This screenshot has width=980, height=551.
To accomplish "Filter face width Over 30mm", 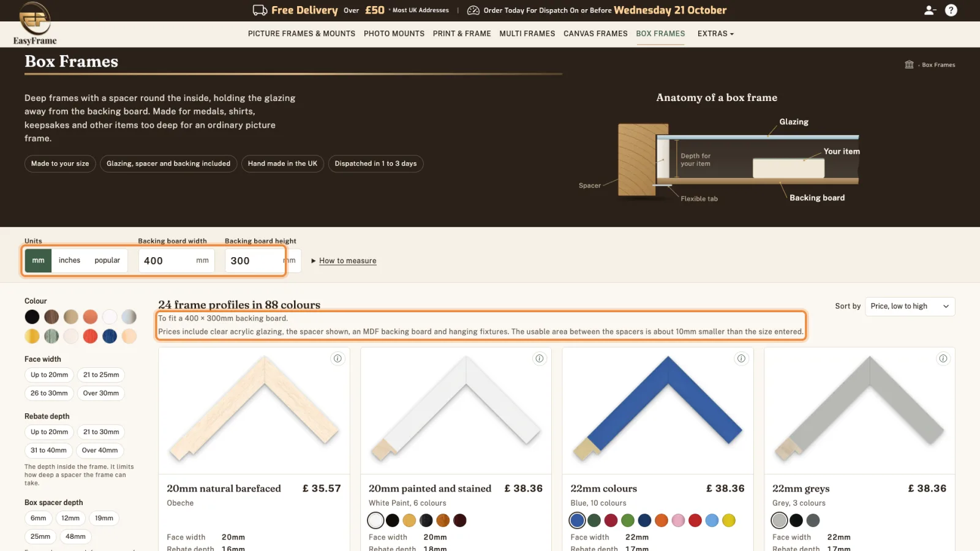I will pos(101,393).
